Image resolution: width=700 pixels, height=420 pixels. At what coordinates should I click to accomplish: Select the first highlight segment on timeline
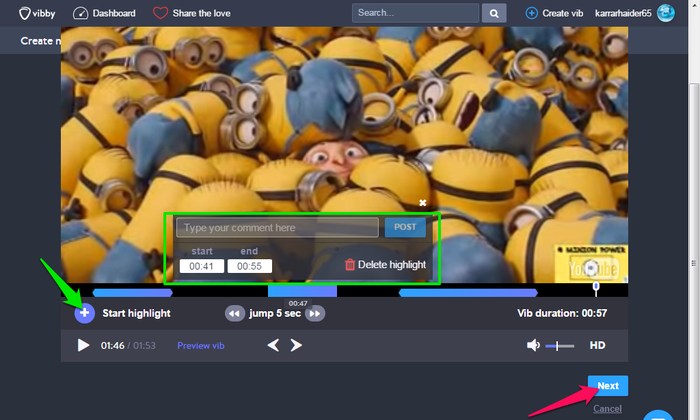pos(133,293)
